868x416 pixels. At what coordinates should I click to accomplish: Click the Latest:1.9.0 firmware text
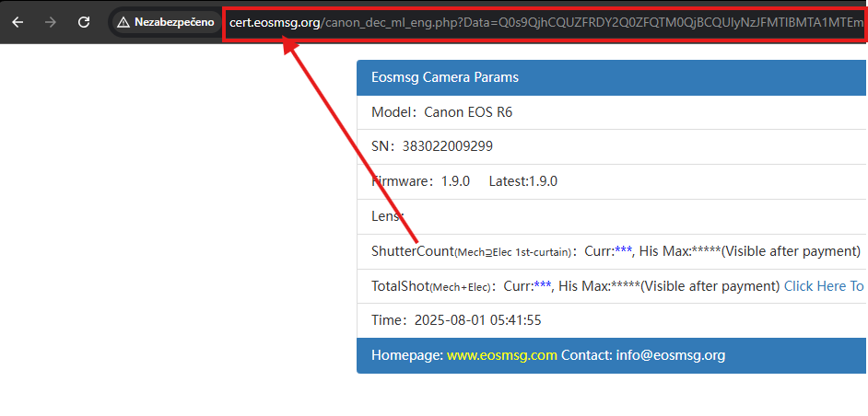coord(522,181)
